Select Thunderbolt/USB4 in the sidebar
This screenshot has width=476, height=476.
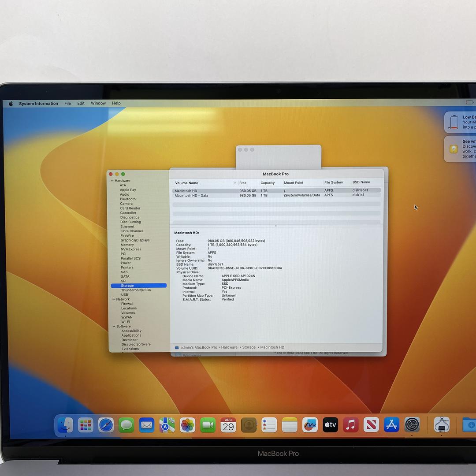point(136,290)
